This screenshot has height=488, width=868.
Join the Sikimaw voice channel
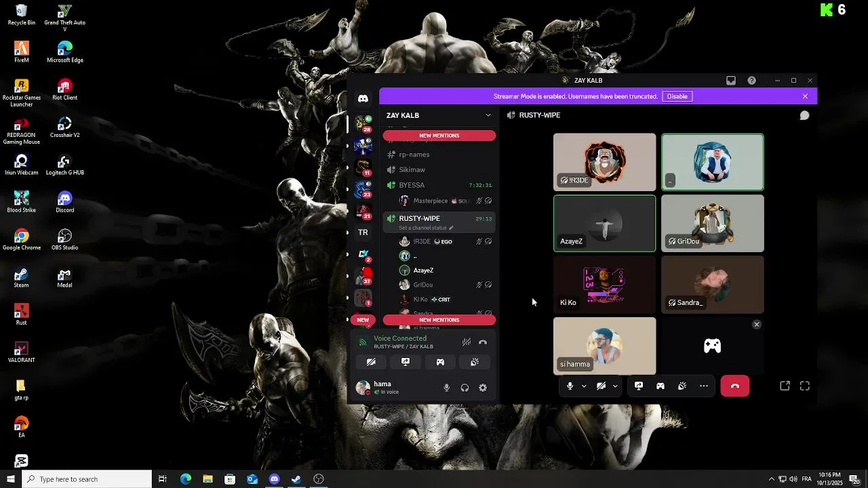[x=439, y=169]
